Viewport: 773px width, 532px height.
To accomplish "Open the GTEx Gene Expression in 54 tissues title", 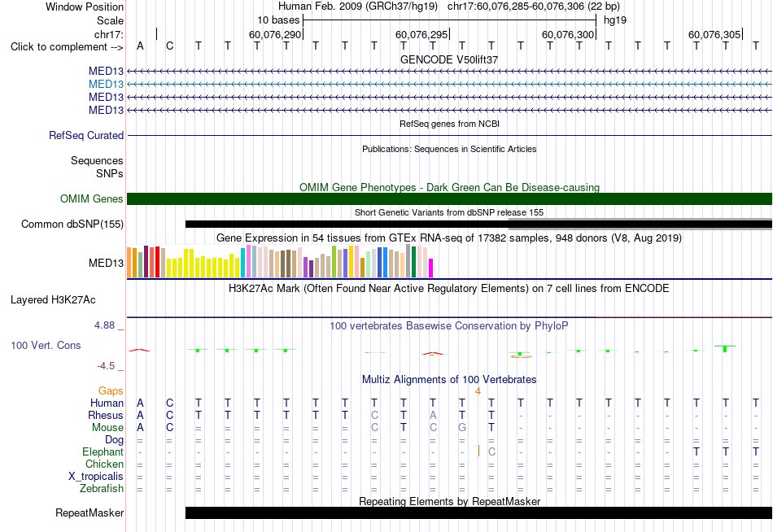I will tap(449, 238).
